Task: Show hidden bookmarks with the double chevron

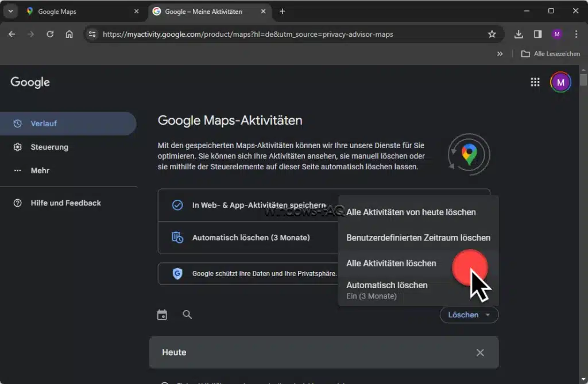Action: (500, 53)
